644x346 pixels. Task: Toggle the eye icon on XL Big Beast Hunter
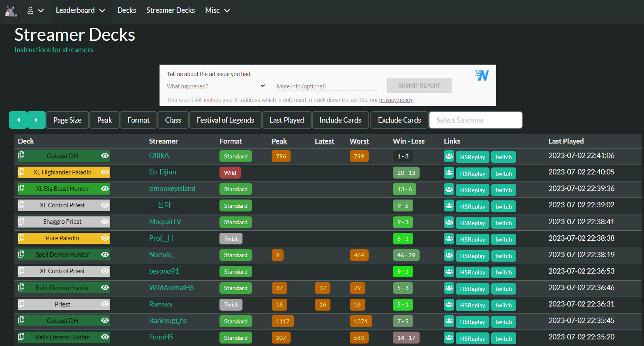(x=105, y=188)
